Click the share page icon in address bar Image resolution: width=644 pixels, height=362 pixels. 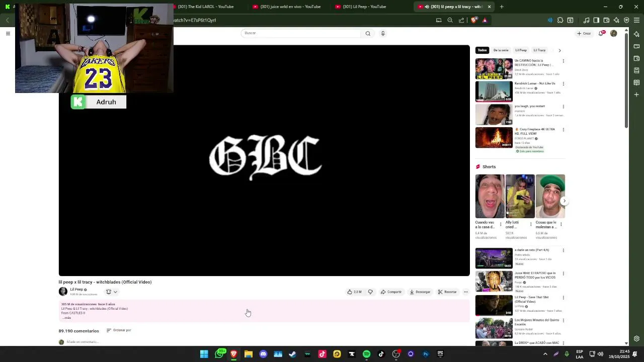click(461, 20)
